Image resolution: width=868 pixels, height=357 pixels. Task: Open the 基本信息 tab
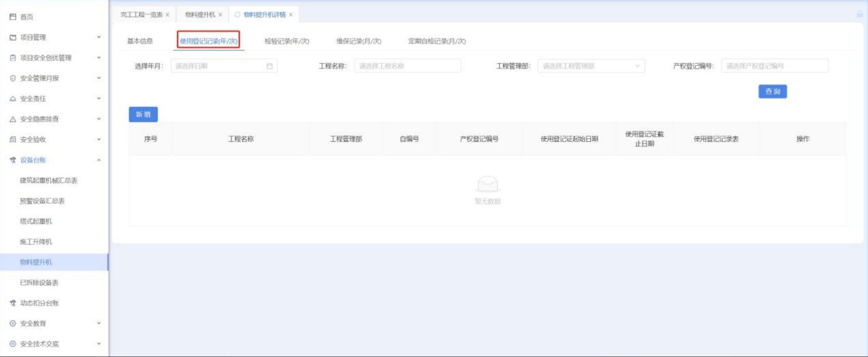[140, 42]
